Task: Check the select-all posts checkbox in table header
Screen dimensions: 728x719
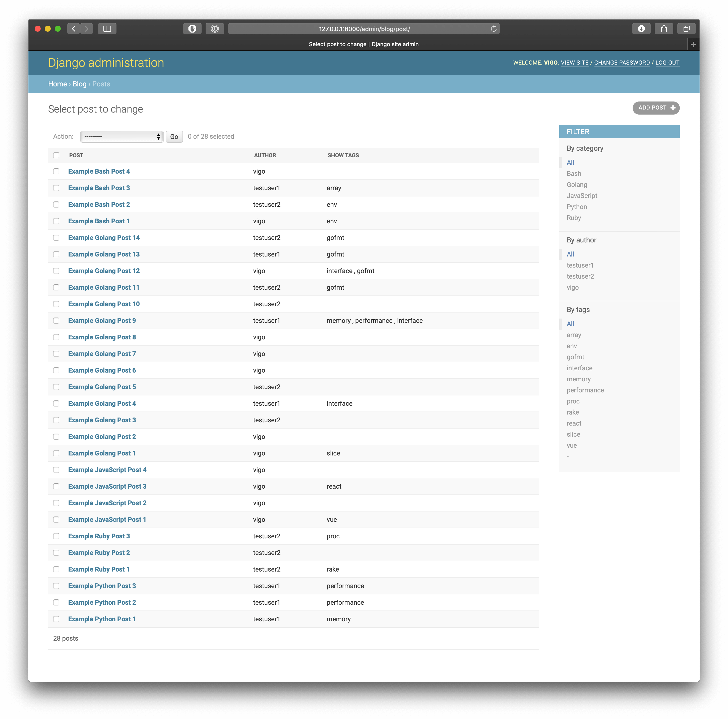Action: pos(56,155)
